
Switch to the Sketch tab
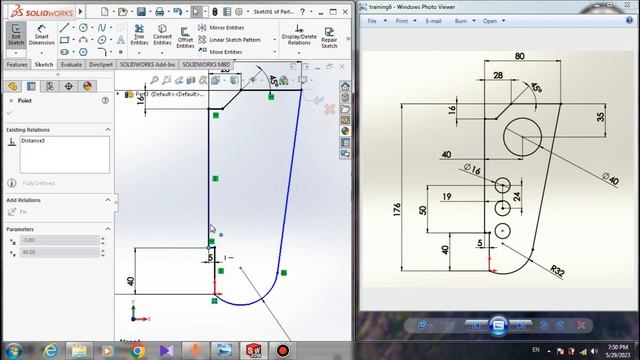(x=44, y=64)
